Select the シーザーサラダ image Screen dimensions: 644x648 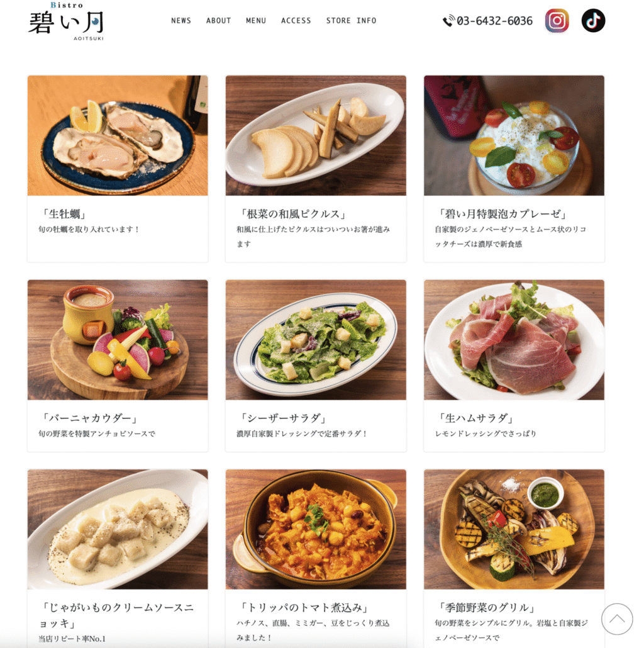[316, 340]
